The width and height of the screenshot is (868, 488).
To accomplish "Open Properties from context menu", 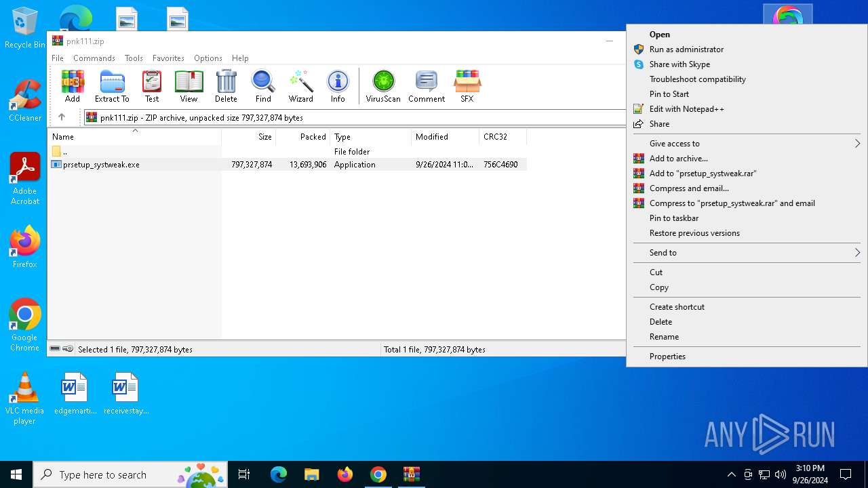I will 747,356.
